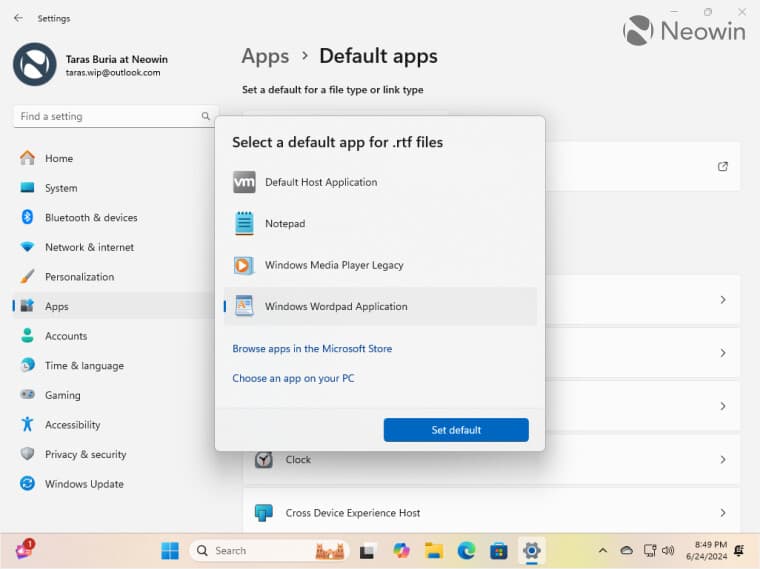Expand the first app row chevron behind dialog

[x=723, y=300]
